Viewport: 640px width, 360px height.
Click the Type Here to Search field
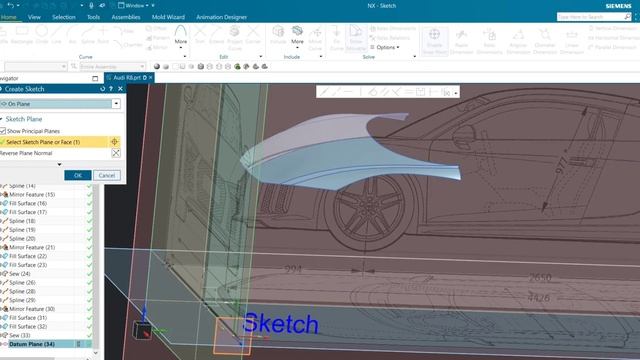(590, 17)
